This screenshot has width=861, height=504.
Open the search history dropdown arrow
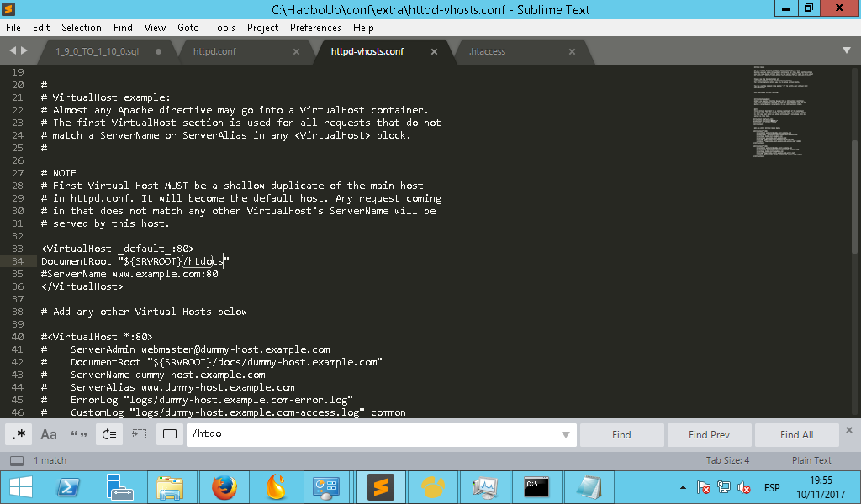pos(565,434)
